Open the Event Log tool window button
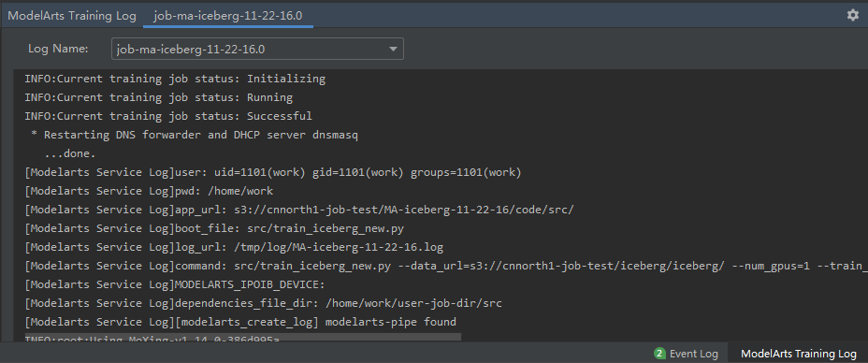The image size is (868, 363). point(686,354)
